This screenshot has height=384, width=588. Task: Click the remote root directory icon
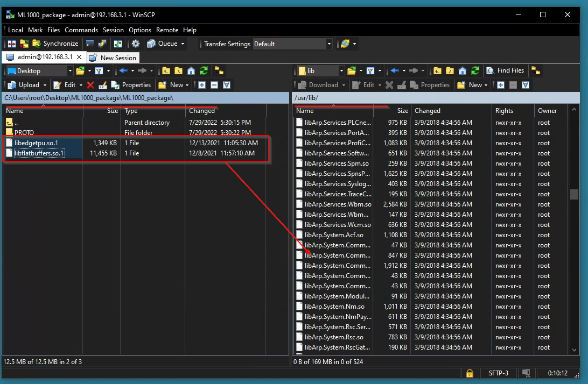pos(450,71)
